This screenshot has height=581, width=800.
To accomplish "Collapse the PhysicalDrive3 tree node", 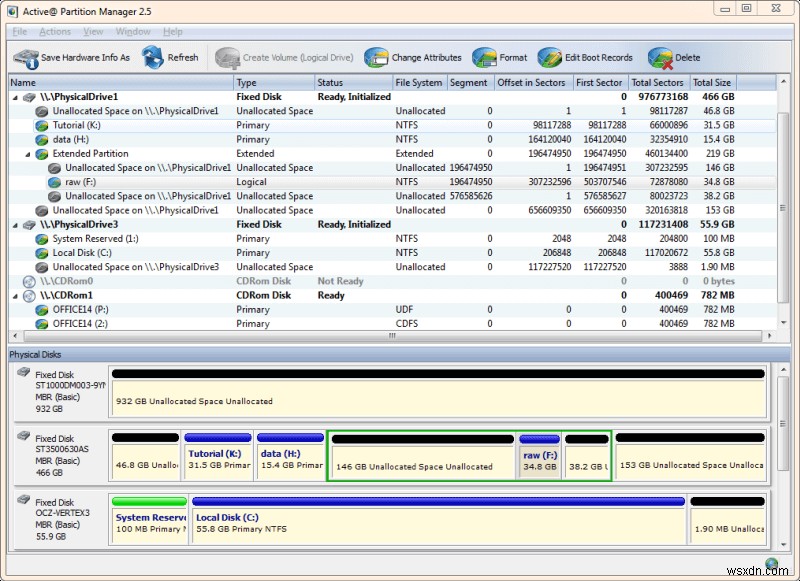I will click(15, 225).
